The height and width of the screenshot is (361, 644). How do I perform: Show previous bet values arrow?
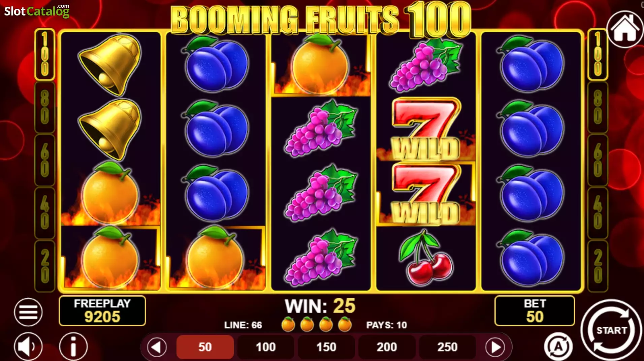tap(157, 347)
